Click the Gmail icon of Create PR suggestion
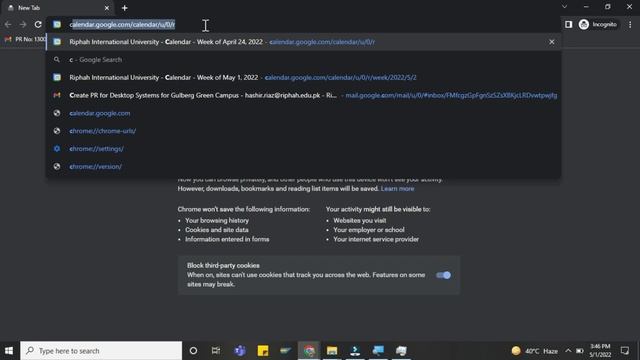The width and height of the screenshot is (640, 360). pyautogui.click(x=57, y=95)
